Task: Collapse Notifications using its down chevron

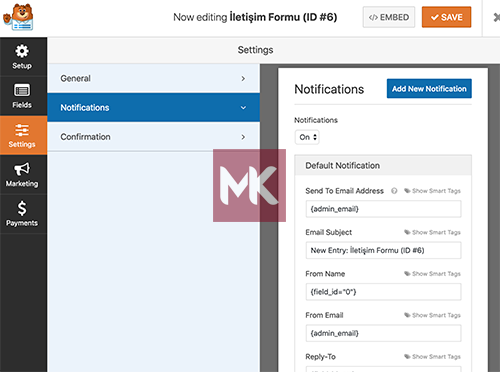Action: coord(243,108)
